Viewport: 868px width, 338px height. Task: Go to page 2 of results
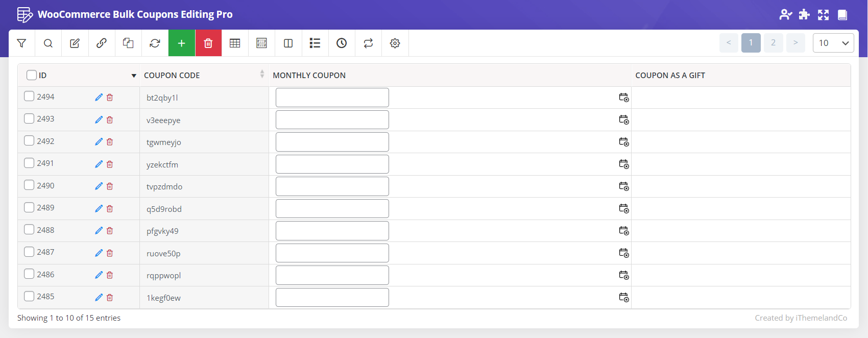coord(773,43)
